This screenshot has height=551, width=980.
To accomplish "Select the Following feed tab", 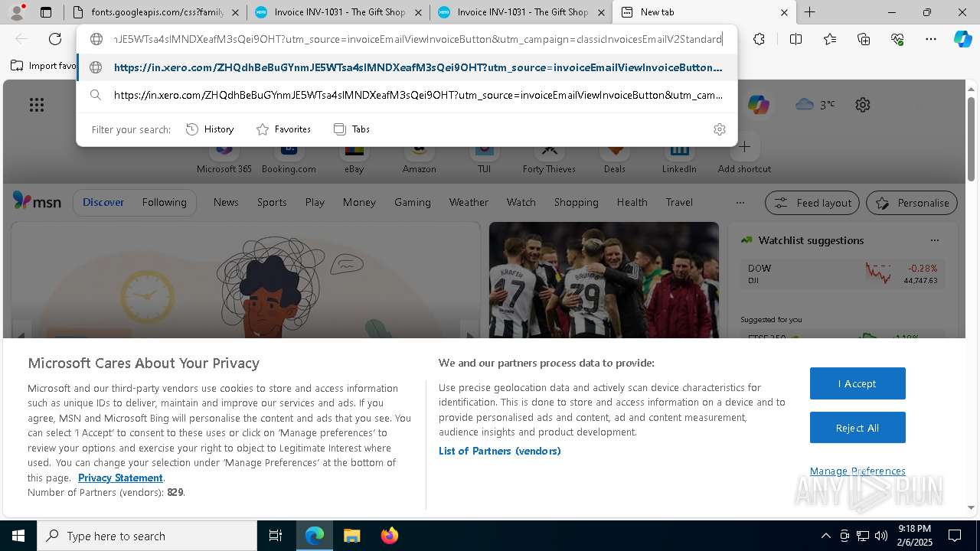I will coord(164,202).
